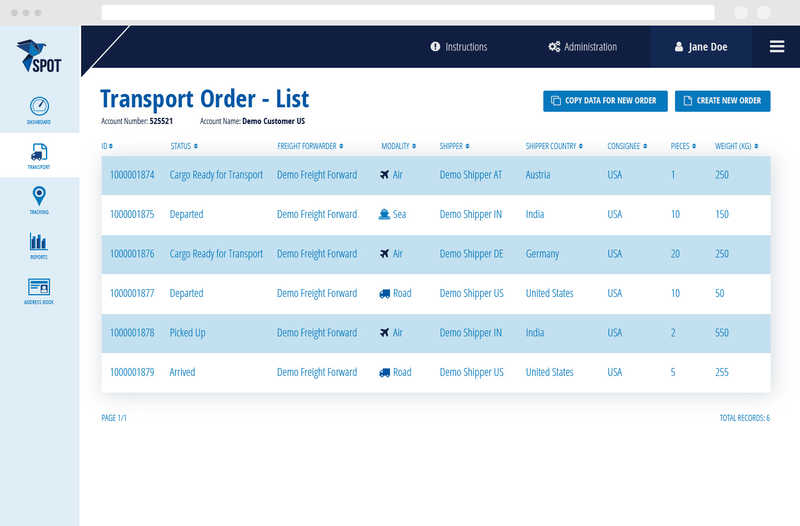The image size is (800, 526).
Task: Click the ship icon in order 1000001875
Action: 385,214
